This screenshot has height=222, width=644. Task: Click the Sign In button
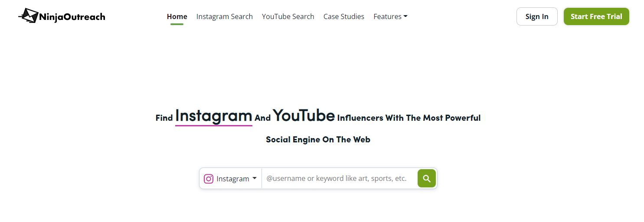pos(537,16)
